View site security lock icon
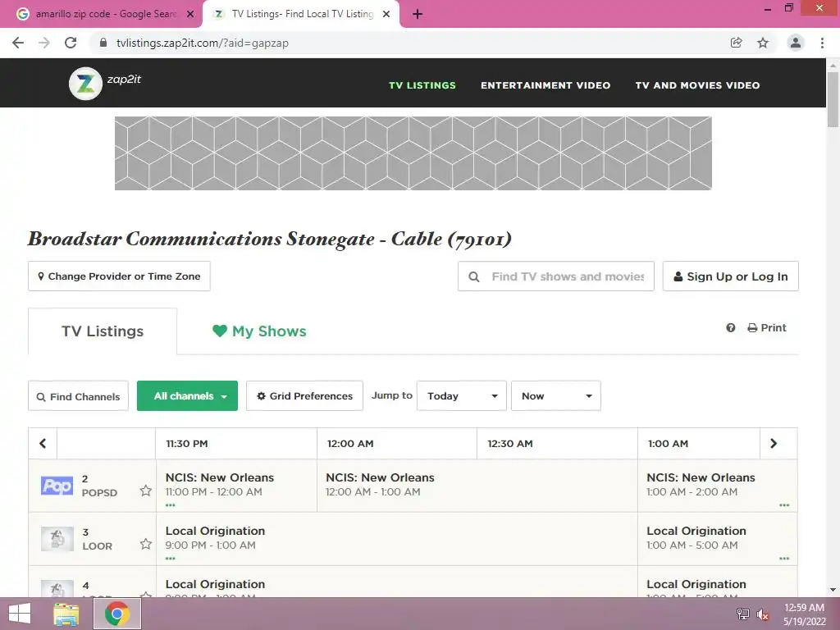 (x=103, y=43)
